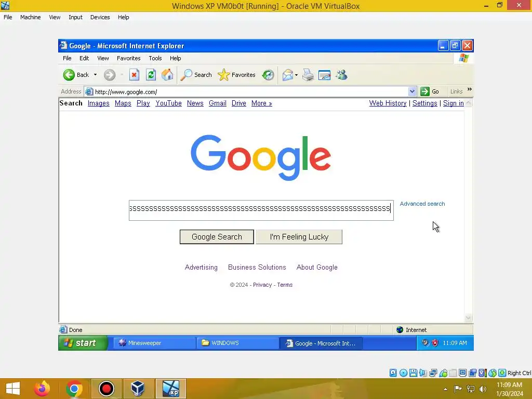
Task: Click the XP VM taskbar icon
Action: [x=170, y=389]
